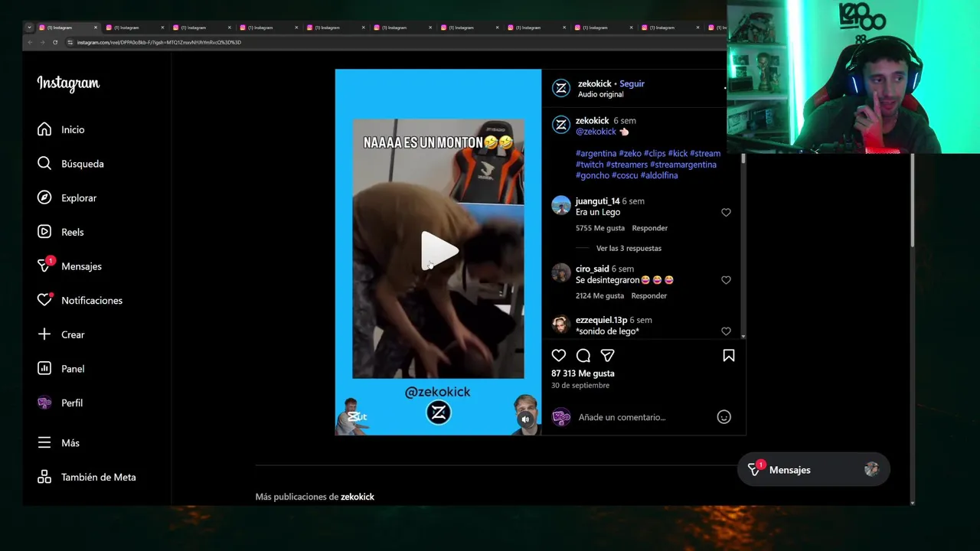
Task: Open sidebar Mensajes icon with red badge
Action: click(x=44, y=266)
